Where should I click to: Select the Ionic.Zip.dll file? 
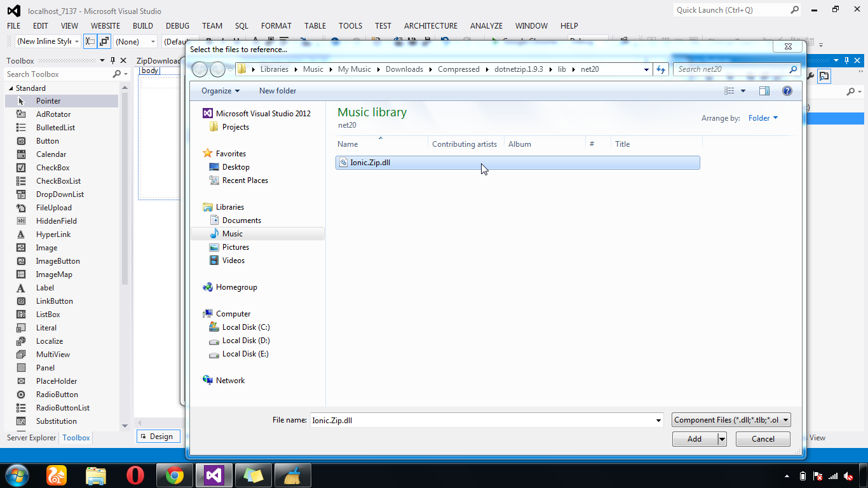[517, 163]
